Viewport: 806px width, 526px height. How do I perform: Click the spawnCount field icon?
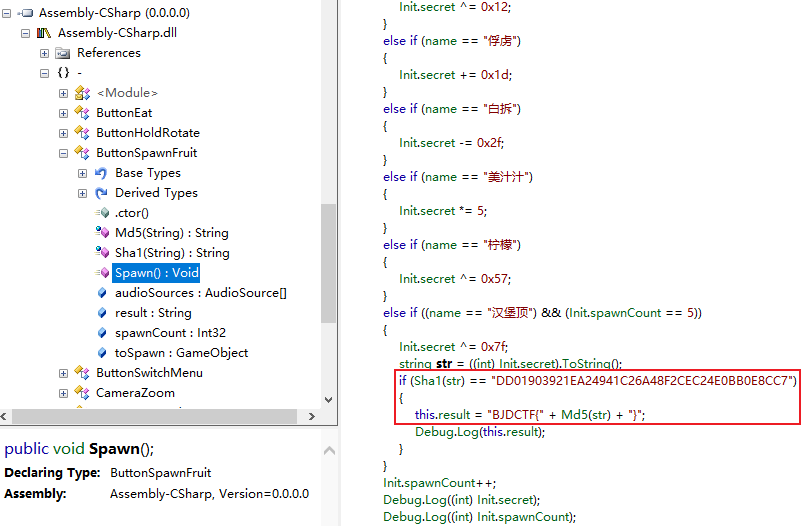(102, 333)
